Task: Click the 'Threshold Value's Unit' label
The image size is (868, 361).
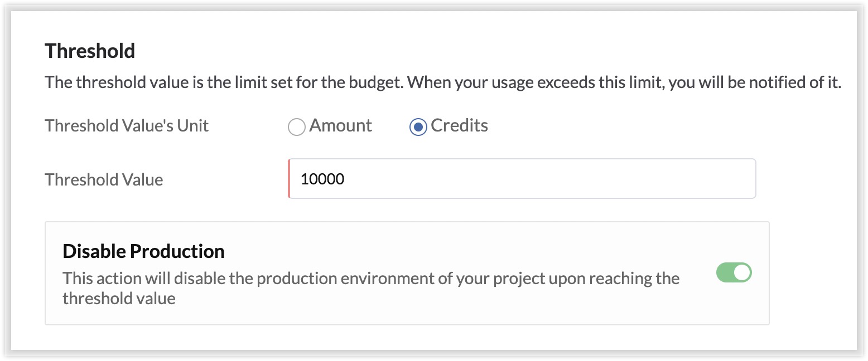Action: [x=127, y=126]
